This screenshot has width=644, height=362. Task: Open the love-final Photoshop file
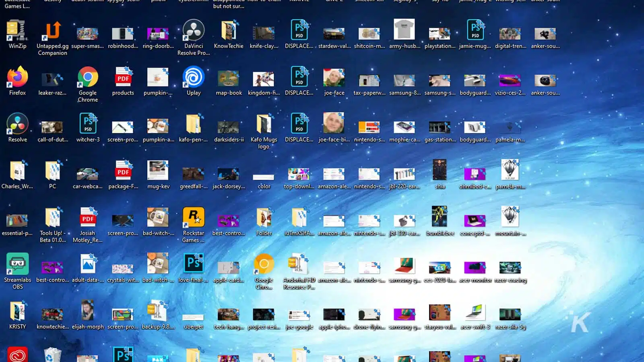[193, 263]
